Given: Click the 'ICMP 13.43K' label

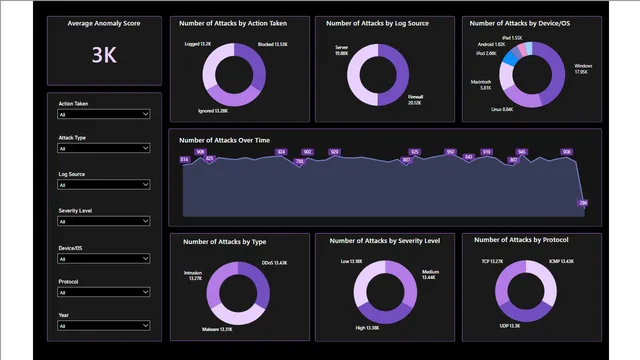Looking at the screenshot, I should click(x=561, y=262).
